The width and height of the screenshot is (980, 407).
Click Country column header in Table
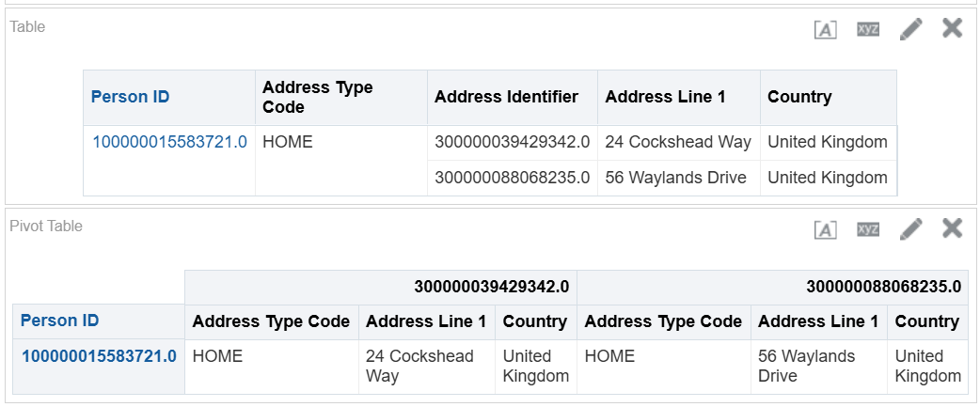coord(799,97)
